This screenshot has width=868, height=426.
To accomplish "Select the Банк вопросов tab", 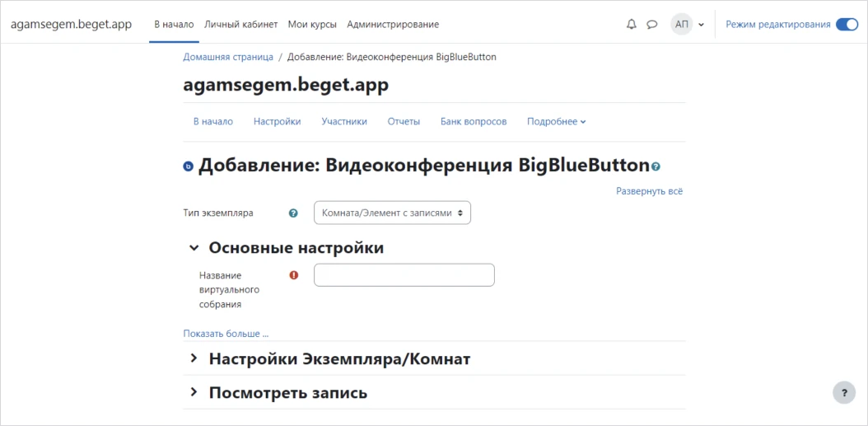I will point(474,122).
